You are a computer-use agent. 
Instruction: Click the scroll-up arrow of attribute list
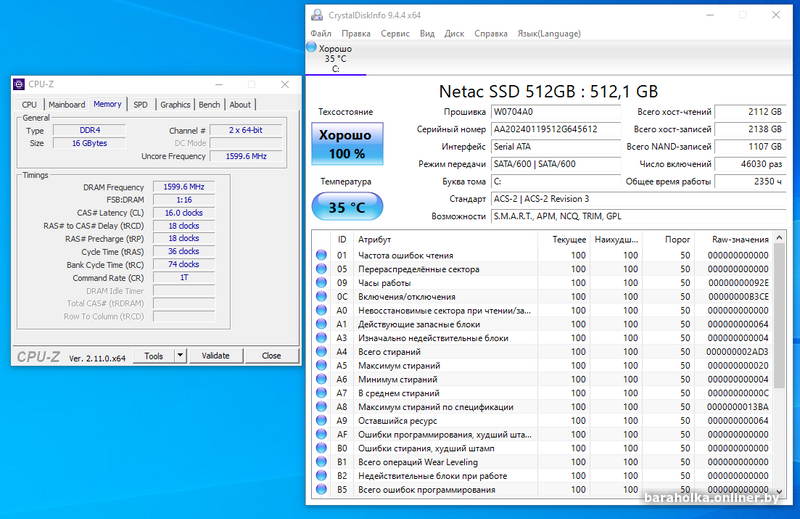point(779,237)
